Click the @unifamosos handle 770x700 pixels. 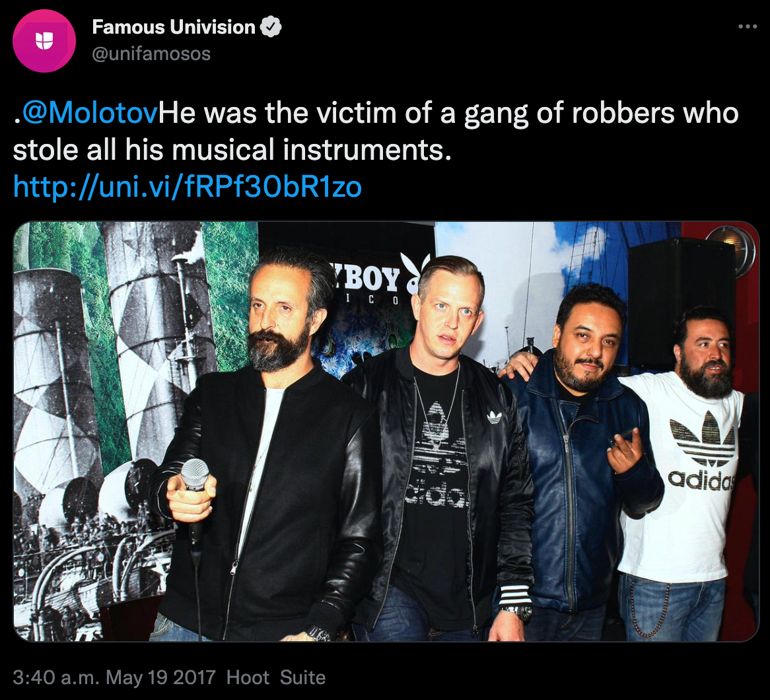pyautogui.click(x=151, y=53)
